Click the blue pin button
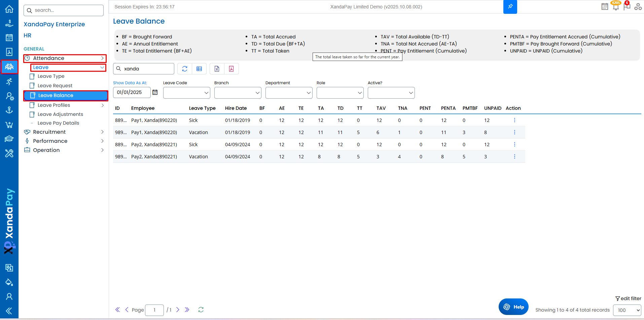Image resolution: width=644 pixels, height=320 pixels. click(x=510, y=7)
